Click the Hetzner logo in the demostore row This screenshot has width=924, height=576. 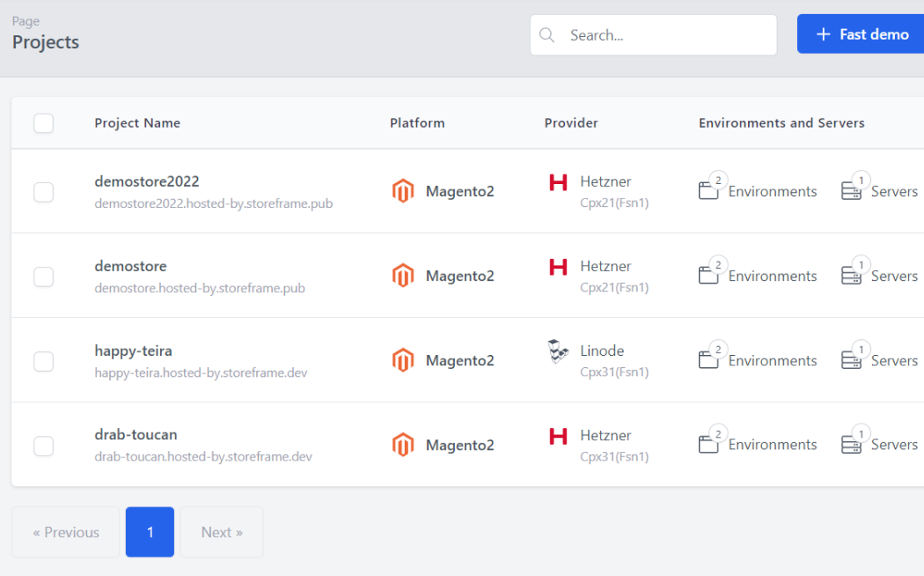[558, 267]
